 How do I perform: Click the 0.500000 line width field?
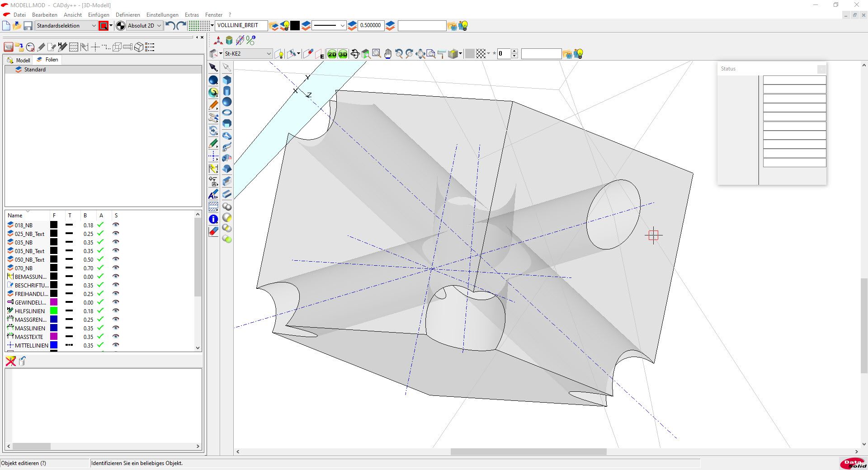coord(371,26)
